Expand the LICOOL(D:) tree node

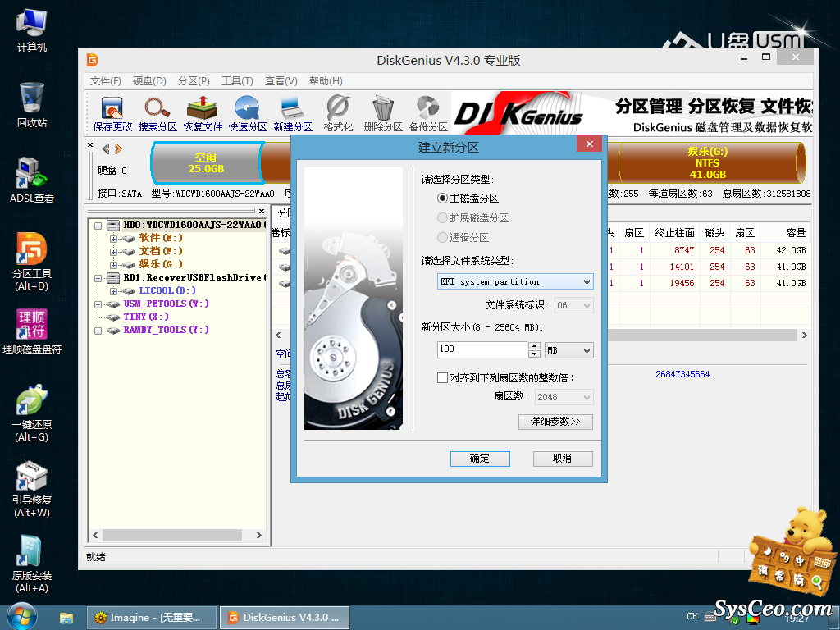tap(113, 291)
